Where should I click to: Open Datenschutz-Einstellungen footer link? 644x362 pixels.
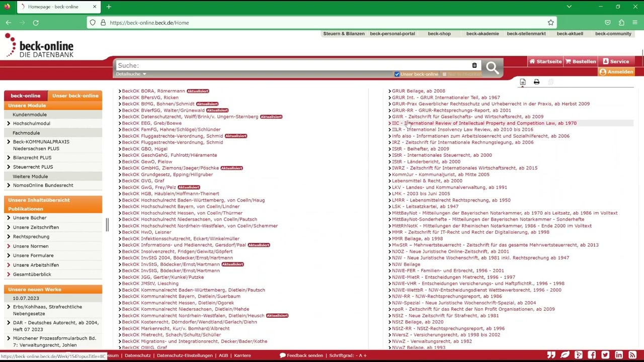[x=185, y=355]
